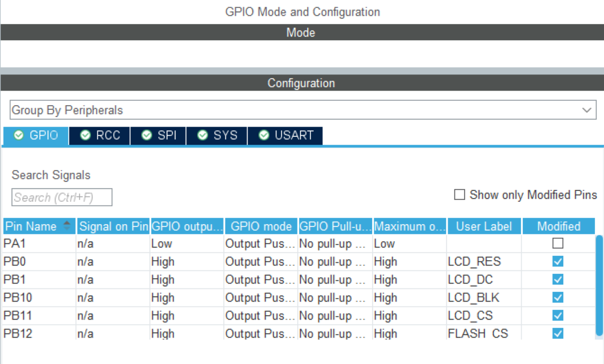This screenshot has height=364, width=604.
Task: Click the Pin Name sort arrow icon
Action: point(67,225)
